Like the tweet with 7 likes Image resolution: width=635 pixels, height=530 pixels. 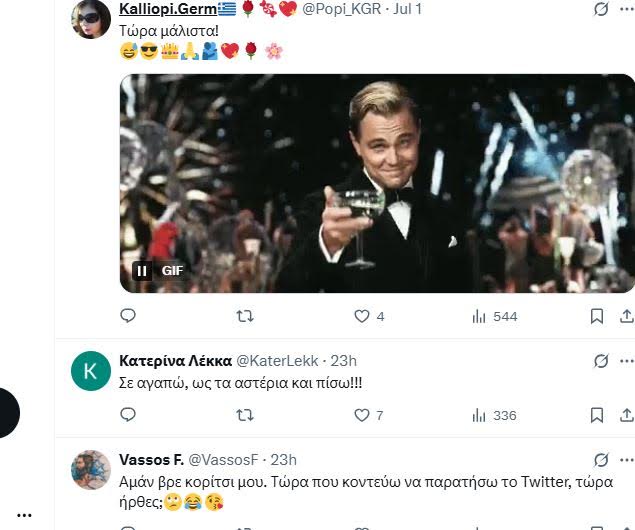tap(362, 415)
